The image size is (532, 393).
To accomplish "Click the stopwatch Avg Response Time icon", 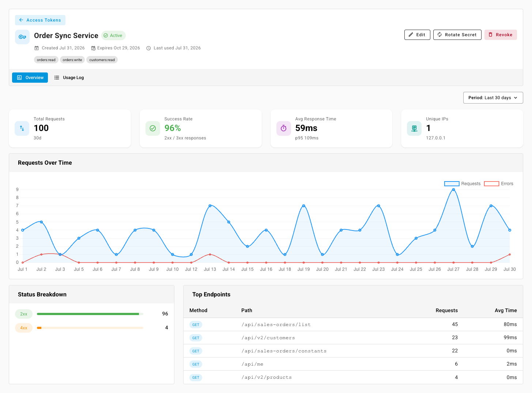I will (284, 128).
